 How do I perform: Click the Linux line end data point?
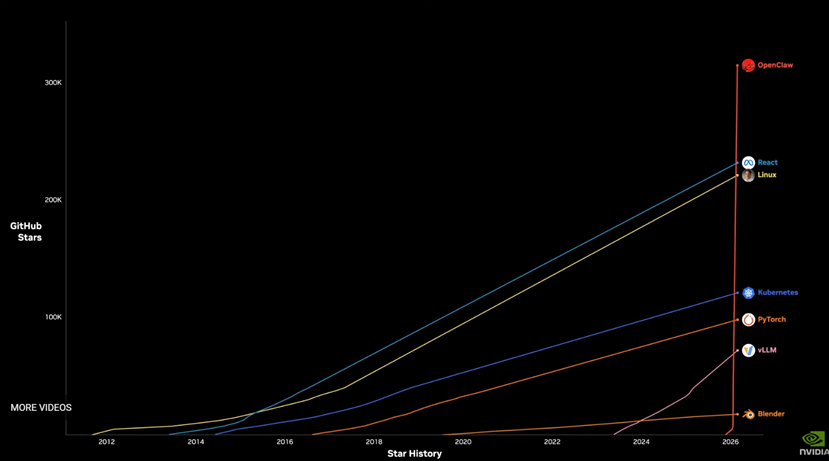738,176
